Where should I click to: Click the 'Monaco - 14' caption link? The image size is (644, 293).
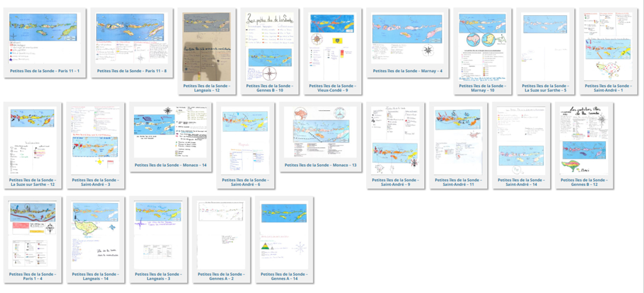click(x=170, y=165)
